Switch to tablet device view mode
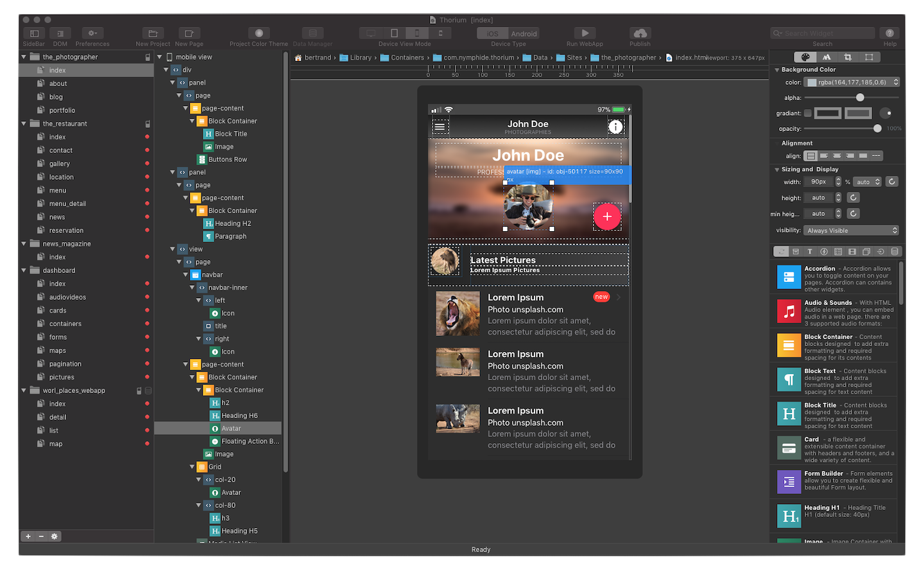This screenshot has width=924, height=578. 394,33
